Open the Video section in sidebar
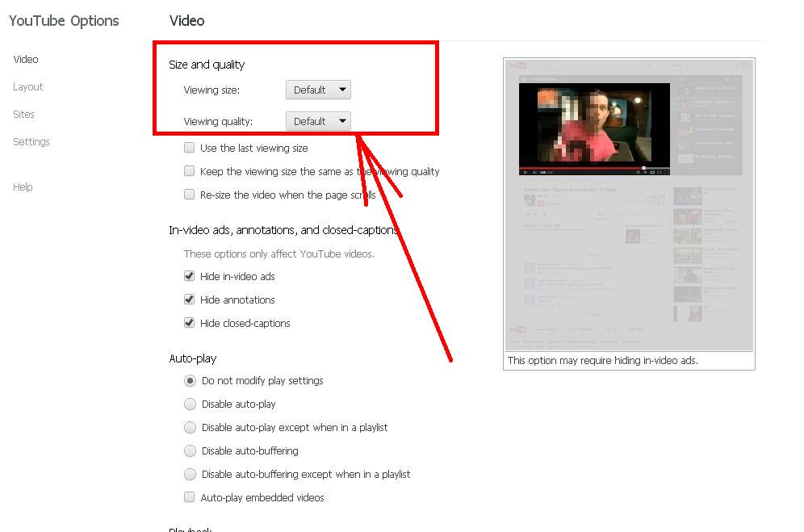The width and height of the screenshot is (804, 532). coord(26,60)
